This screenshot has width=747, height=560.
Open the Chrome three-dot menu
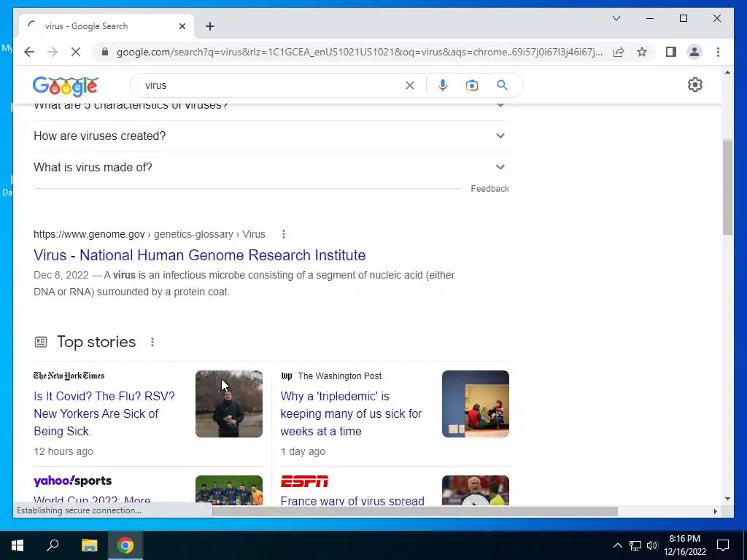[x=718, y=52]
